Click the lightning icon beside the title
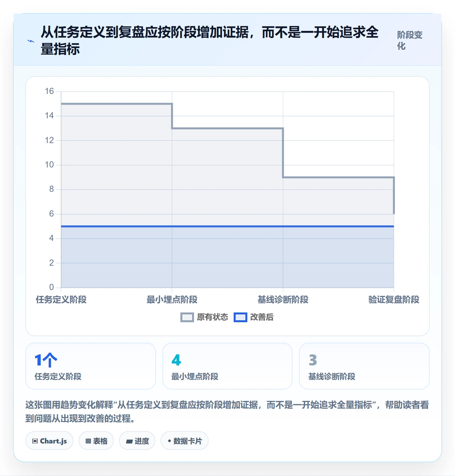This screenshot has height=476, width=455. click(31, 41)
